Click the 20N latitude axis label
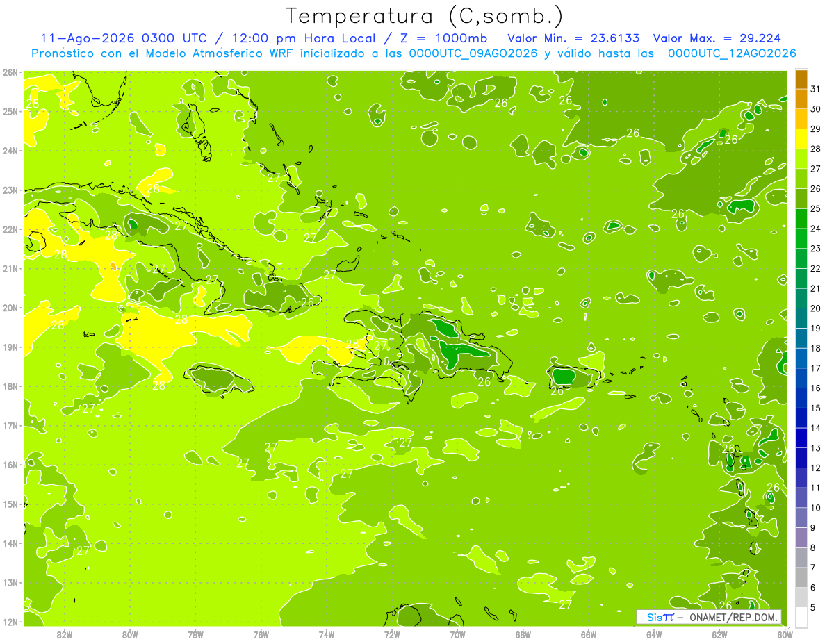Image resolution: width=834 pixels, height=644 pixels. [10, 308]
